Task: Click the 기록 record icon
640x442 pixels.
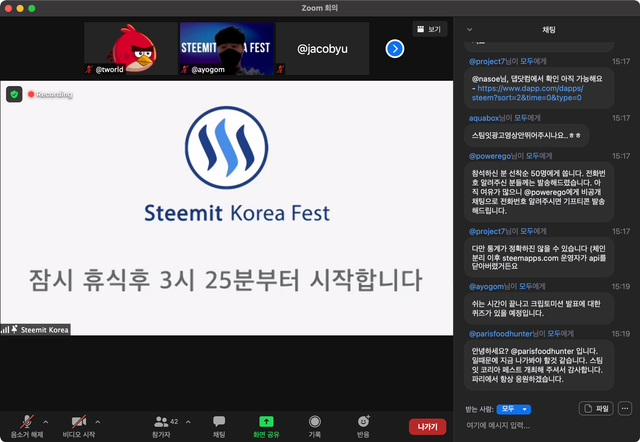Action: click(315, 421)
